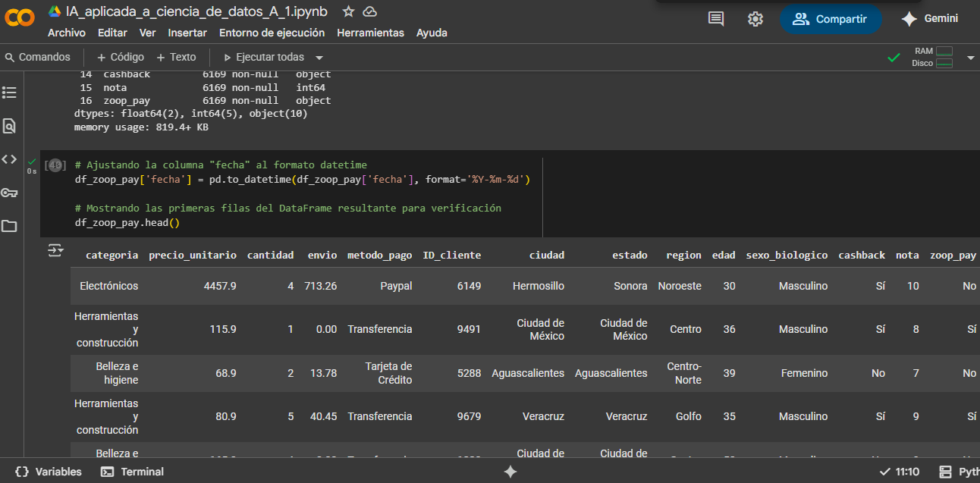Open the RAM and Disco resource indicator

(x=932, y=57)
